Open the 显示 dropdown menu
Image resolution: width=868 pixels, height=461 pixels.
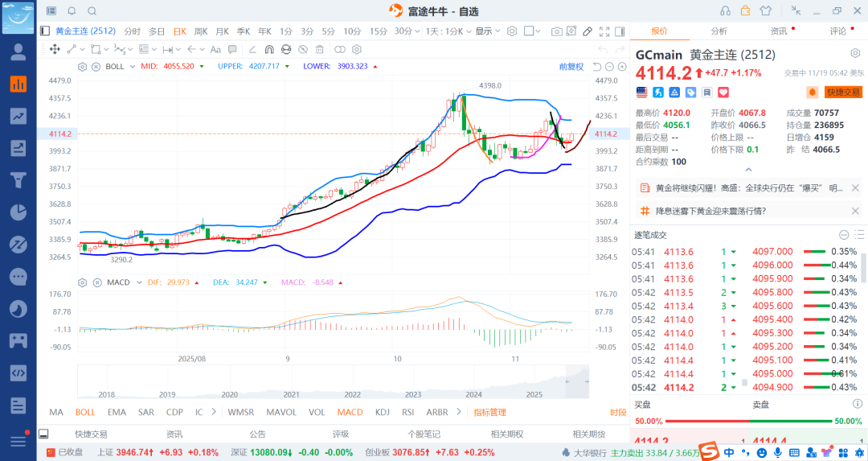click(x=486, y=31)
